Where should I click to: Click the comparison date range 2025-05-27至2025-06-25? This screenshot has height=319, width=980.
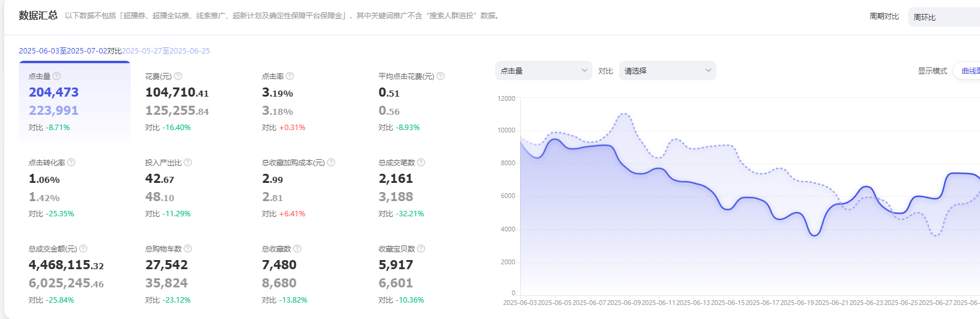point(166,51)
